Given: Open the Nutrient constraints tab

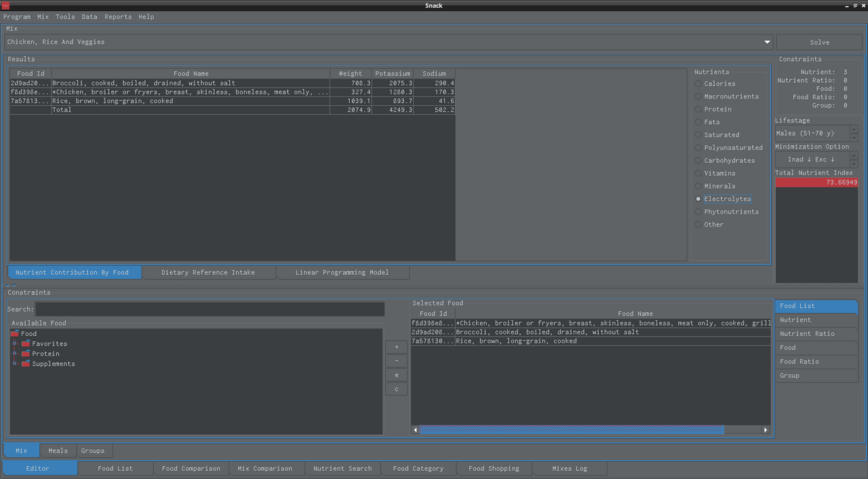Looking at the screenshot, I should 816,320.
